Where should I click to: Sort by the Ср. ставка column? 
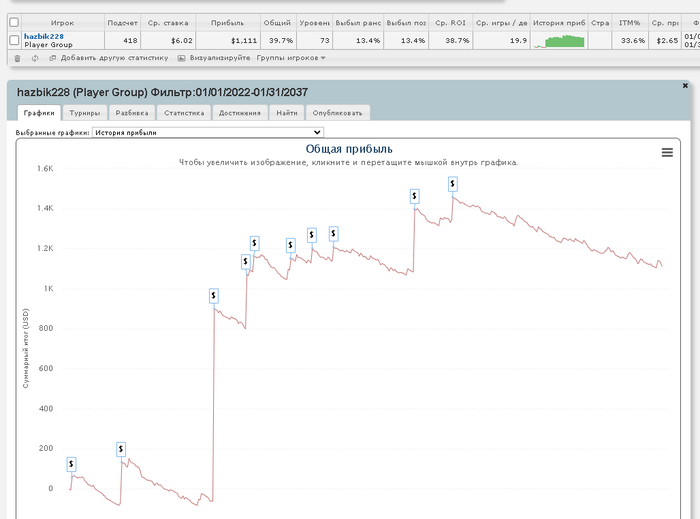coord(168,23)
